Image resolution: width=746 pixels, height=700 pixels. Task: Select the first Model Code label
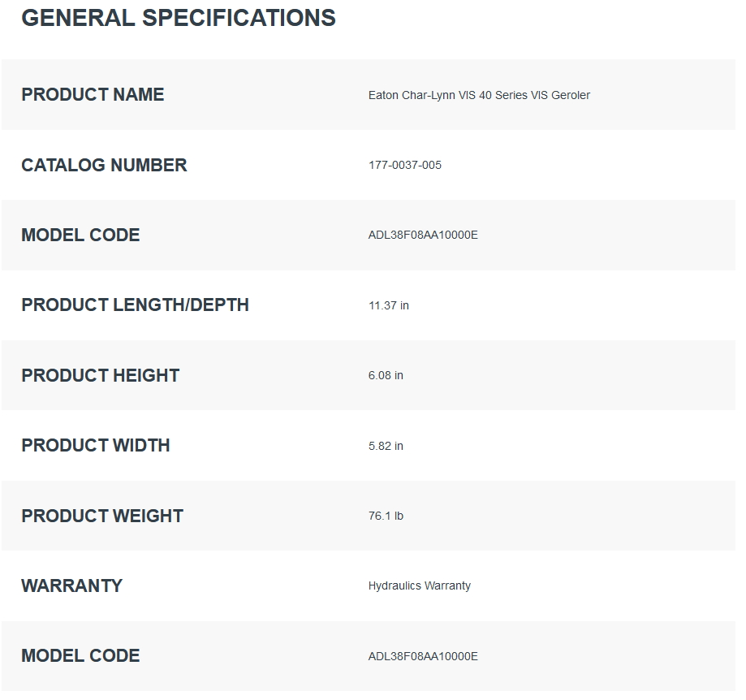click(80, 235)
